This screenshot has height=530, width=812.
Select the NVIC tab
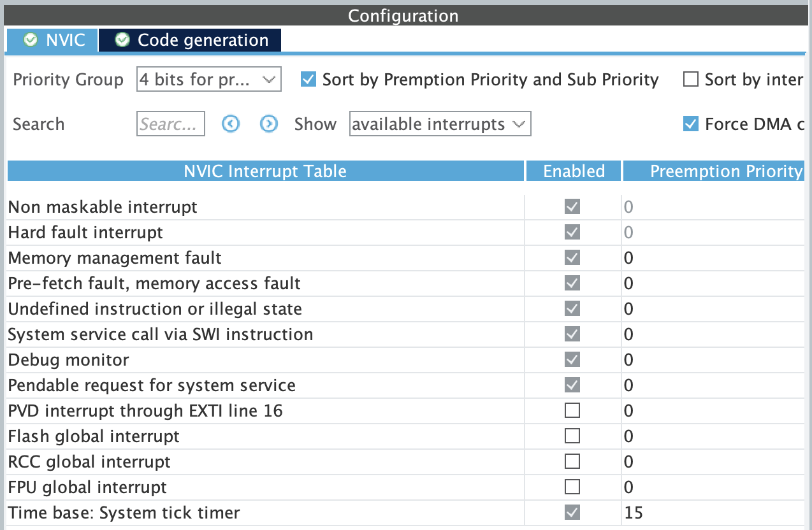(65, 40)
